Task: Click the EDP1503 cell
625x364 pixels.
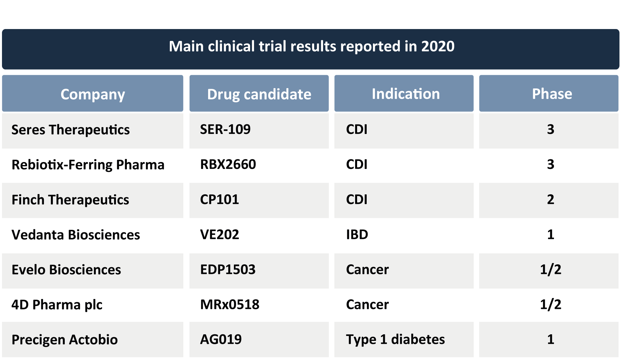Action: pos(228,269)
